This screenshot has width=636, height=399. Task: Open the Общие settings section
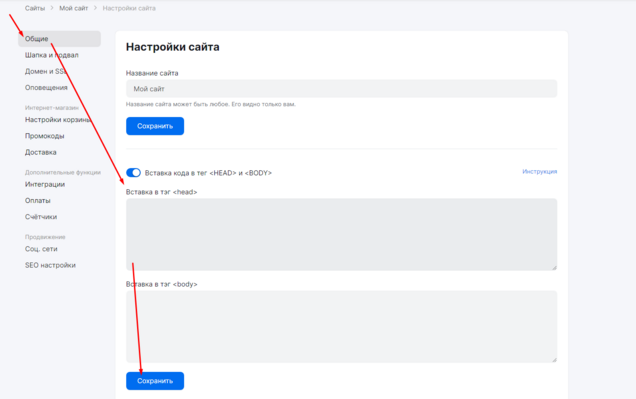click(59, 39)
